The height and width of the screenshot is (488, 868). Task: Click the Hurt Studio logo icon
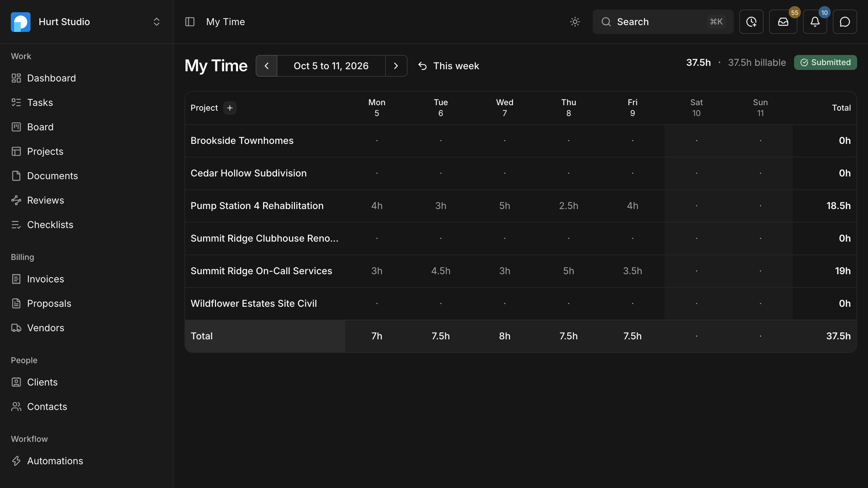tap(21, 22)
